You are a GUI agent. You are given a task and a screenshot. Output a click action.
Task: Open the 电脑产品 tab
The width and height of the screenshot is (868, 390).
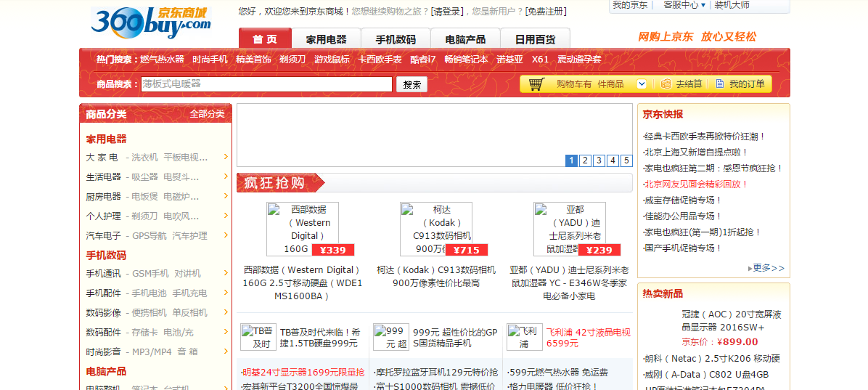[x=465, y=38]
